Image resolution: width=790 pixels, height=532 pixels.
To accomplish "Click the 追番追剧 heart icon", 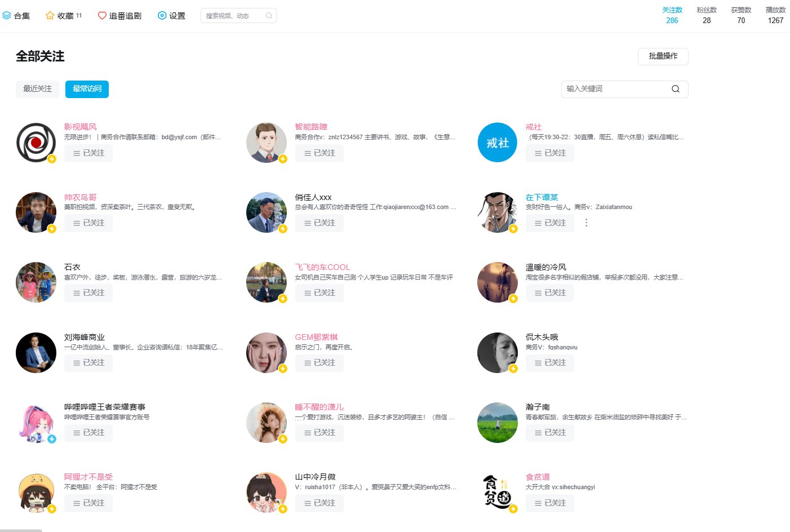I will tap(102, 16).
